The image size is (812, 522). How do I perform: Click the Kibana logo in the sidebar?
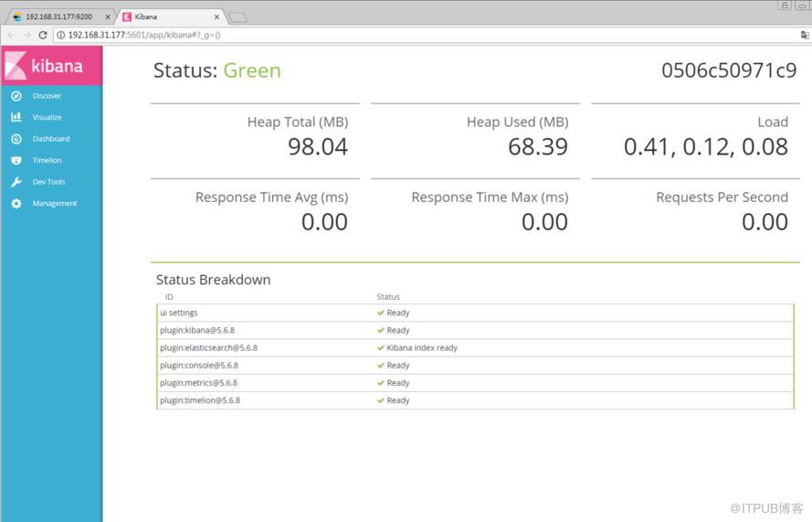[x=51, y=66]
